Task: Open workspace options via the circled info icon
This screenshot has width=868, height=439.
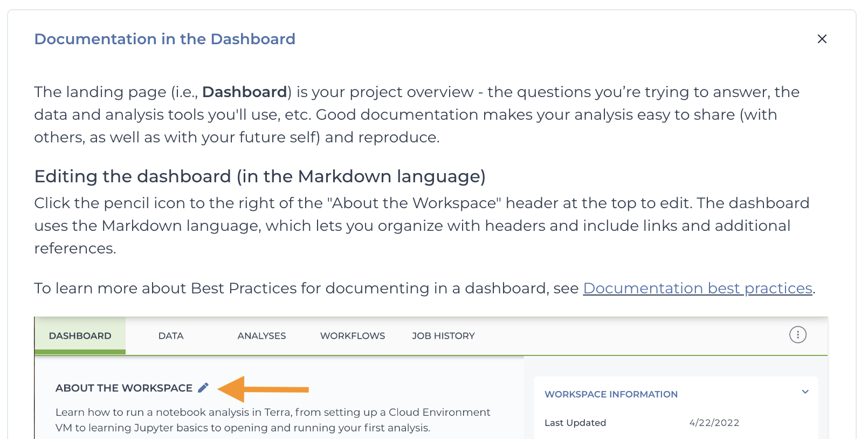Action: tap(798, 335)
